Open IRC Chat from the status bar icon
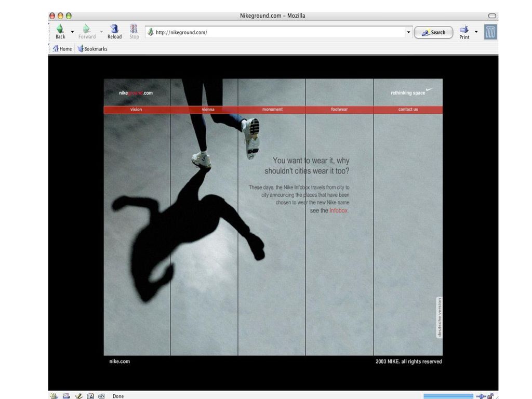The width and height of the screenshot is (532, 399). click(101, 396)
